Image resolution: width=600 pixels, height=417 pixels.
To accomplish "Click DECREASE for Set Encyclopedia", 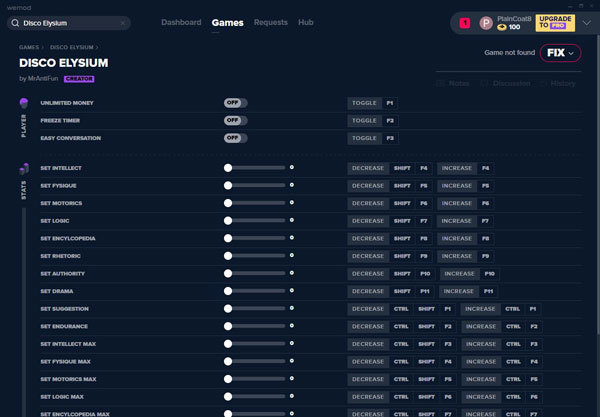I will 368,238.
